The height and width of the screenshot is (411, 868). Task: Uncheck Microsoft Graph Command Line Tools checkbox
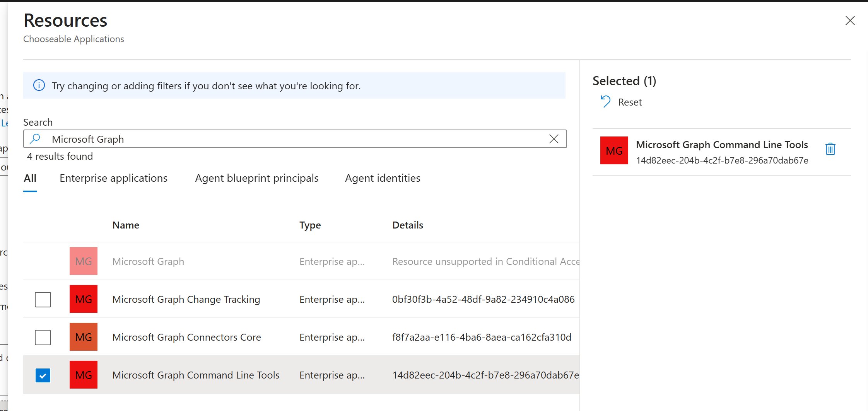click(43, 375)
